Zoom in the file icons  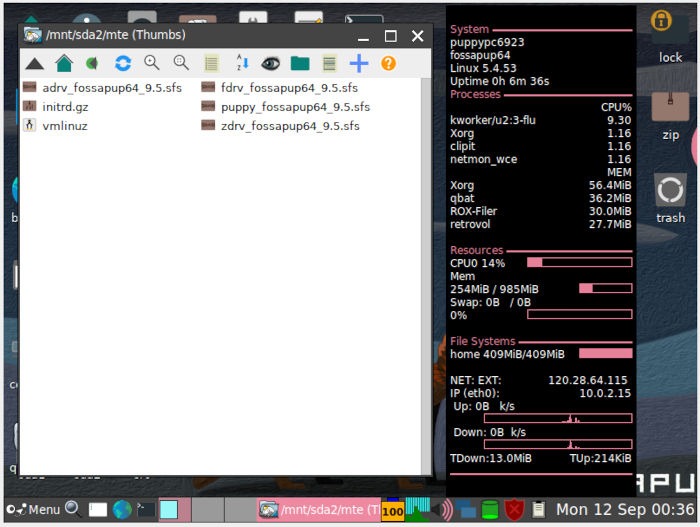click(x=152, y=63)
